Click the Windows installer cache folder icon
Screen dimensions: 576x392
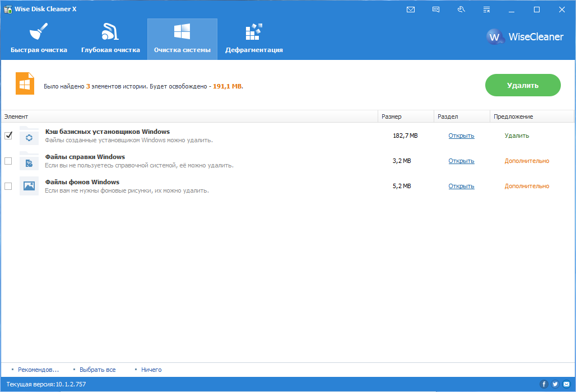(x=29, y=136)
